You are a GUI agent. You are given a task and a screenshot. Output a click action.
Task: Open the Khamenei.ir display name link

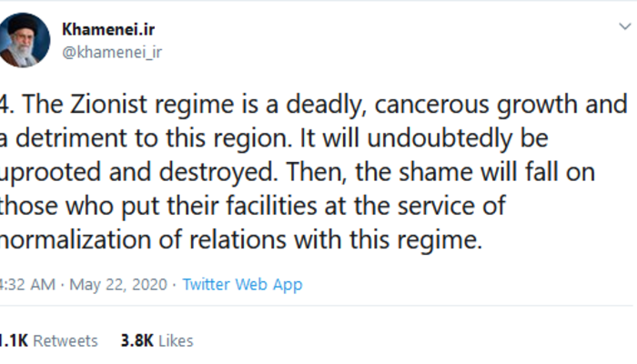coord(108,29)
